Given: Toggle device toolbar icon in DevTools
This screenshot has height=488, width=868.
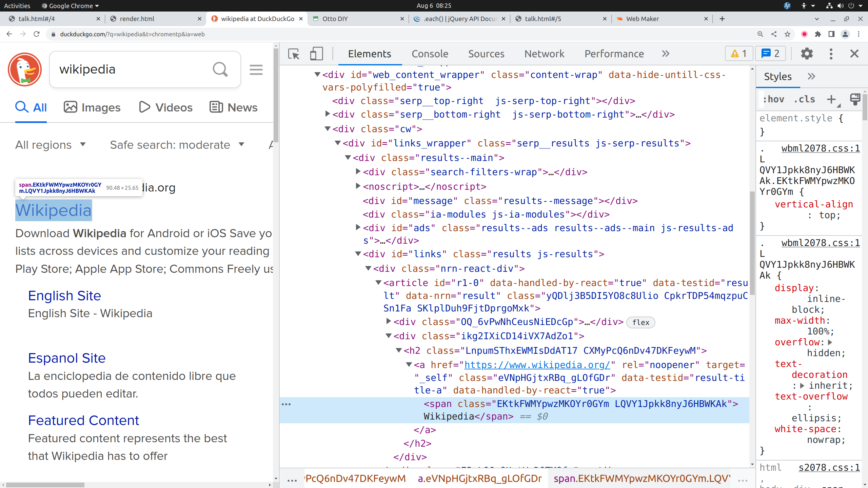Looking at the screenshot, I should [x=316, y=54].
